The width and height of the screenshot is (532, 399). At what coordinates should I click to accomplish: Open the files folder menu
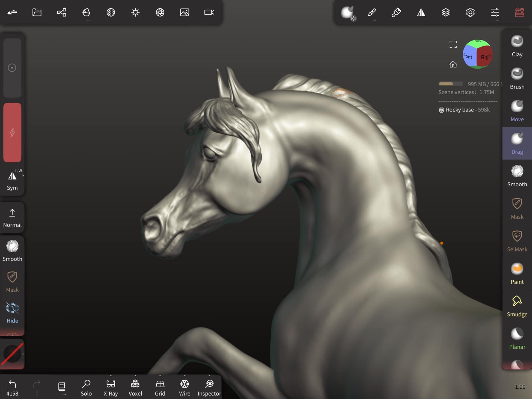(x=37, y=12)
